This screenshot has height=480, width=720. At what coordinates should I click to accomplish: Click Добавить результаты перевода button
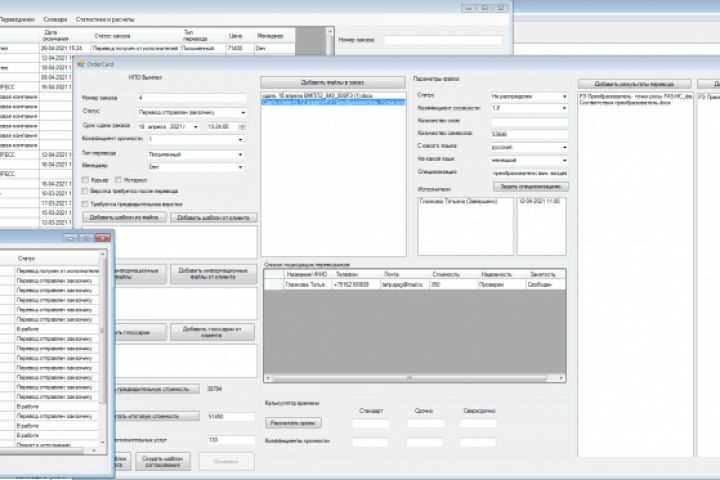634,84
